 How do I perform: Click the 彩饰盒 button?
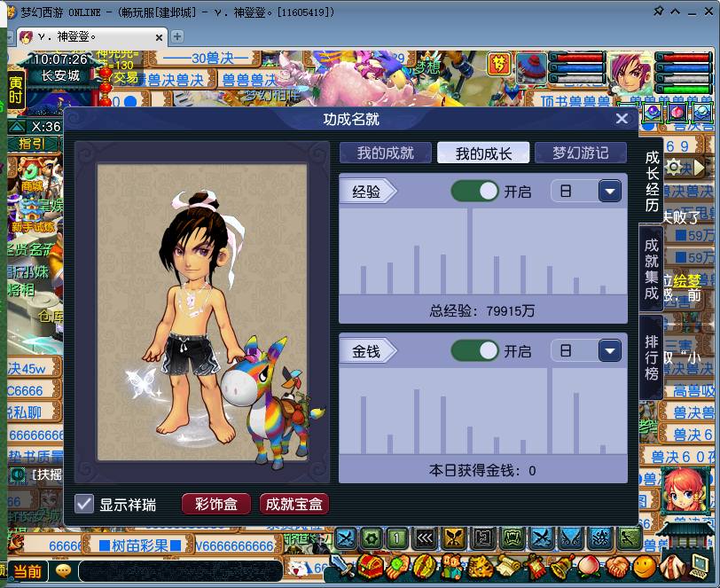click(216, 504)
